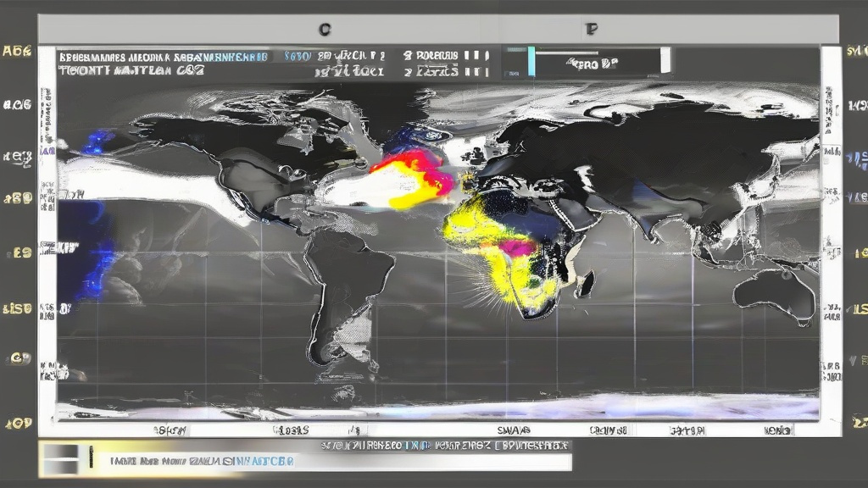Click the gray gradient swatch at bottom left
This screenshot has width=868, height=488.
[60, 459]
